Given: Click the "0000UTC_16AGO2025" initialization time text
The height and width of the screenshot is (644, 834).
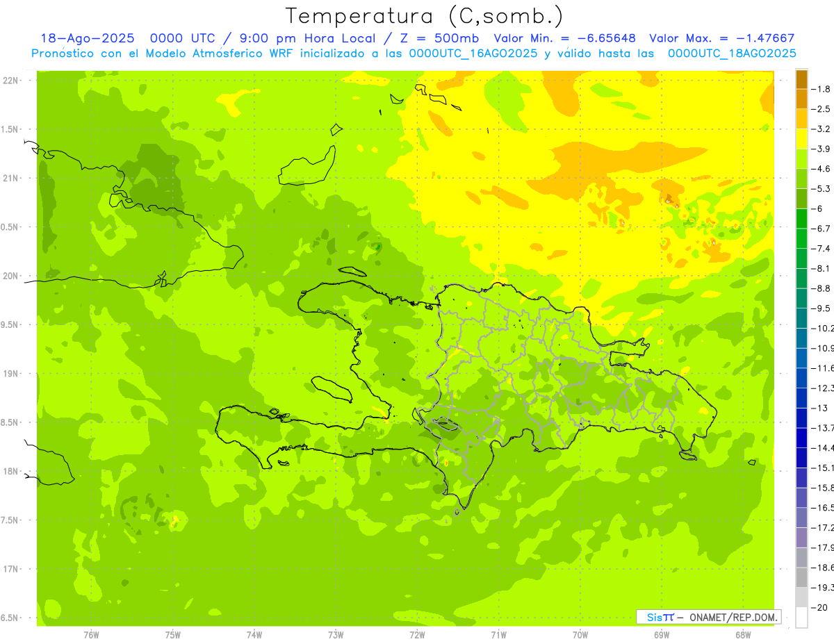Looking at the screenshot, I should point(473,53).
